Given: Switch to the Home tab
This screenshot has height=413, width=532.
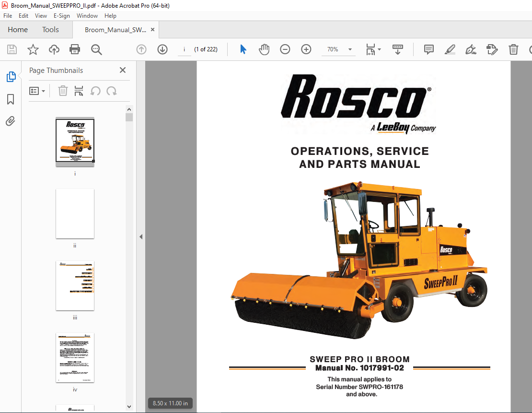Looking at the screenshot, I should coord(18,30).
